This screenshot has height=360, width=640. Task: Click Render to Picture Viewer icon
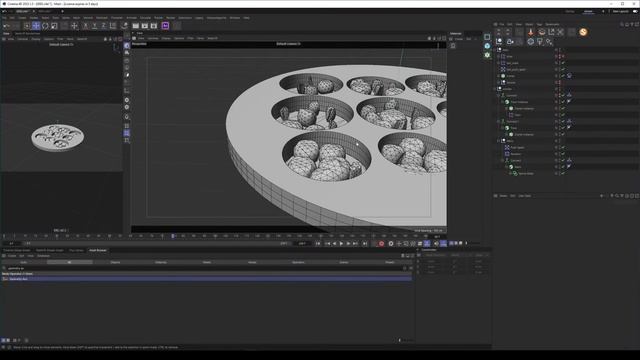click(144, 26)
